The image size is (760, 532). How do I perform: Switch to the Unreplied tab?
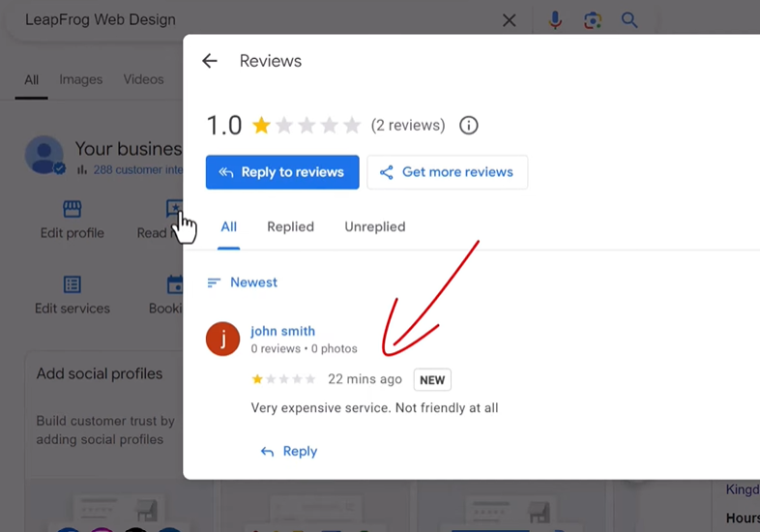coord(374,226)
